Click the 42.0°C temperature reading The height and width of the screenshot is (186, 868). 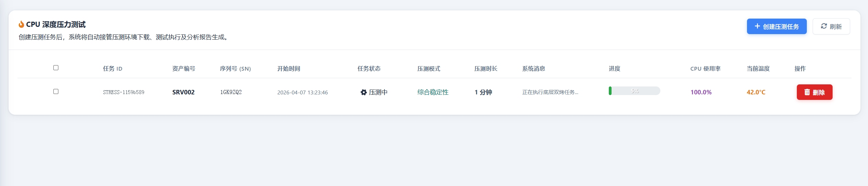pyautogui.click(x=756, y=92)
